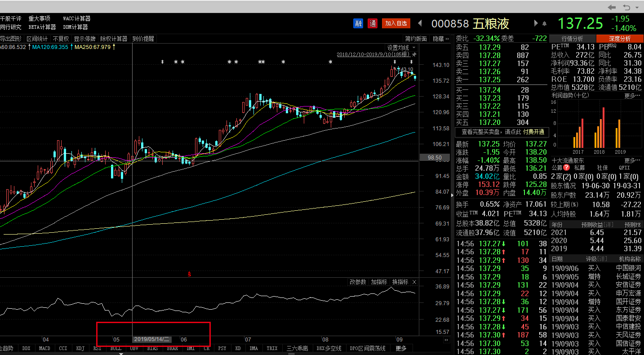Open 导出图形 export chart tool
Image resolution: width=644 pixels, height=355 pixels.
coord(11,39)
